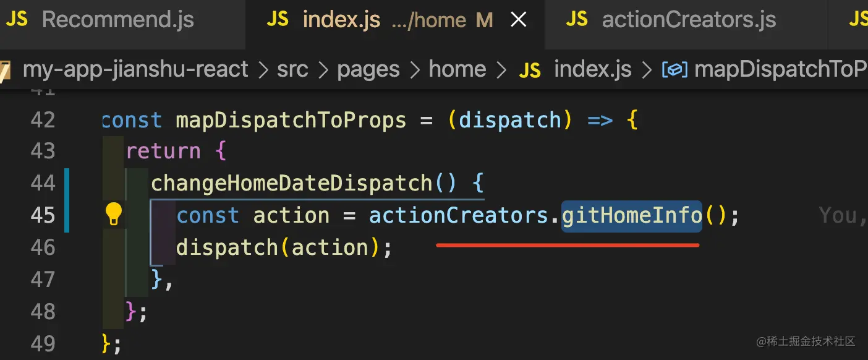Click line number 48 in the gutter
868x360 pixels.
coord(43,312)
